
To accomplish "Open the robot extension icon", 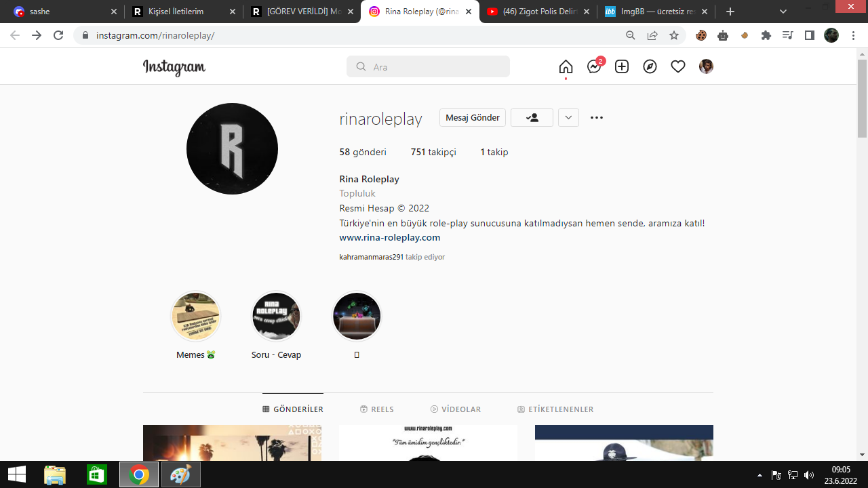I will (x=723, y=35).
